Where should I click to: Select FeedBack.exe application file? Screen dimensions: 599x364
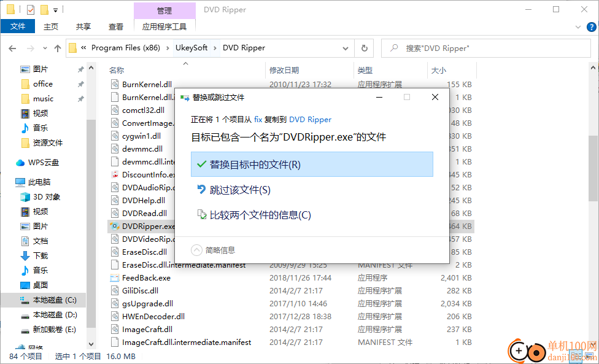click(146, 277)
